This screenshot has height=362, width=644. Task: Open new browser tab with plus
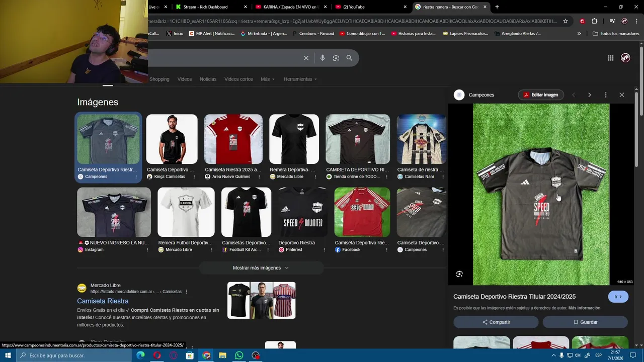click(497, 7)
